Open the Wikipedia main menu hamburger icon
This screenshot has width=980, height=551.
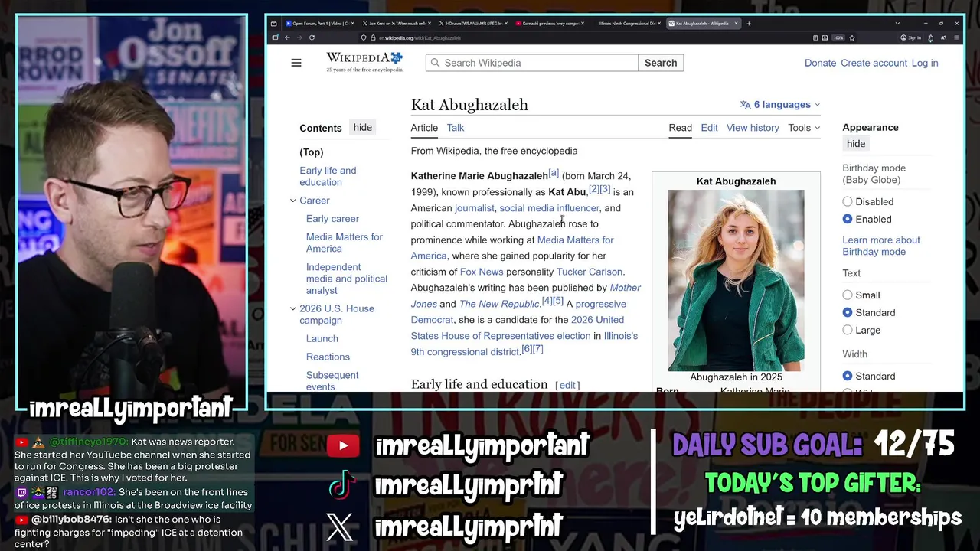pos(296,63)
